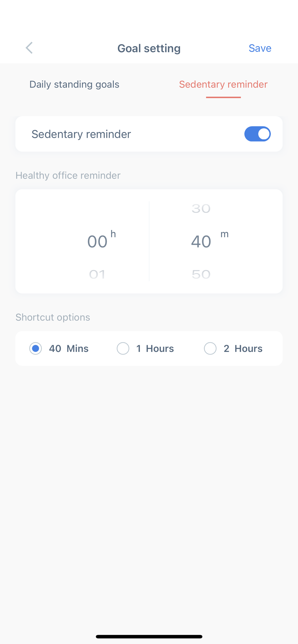Pick 30 in the minutes picker
298x644 pixels.
201,209
